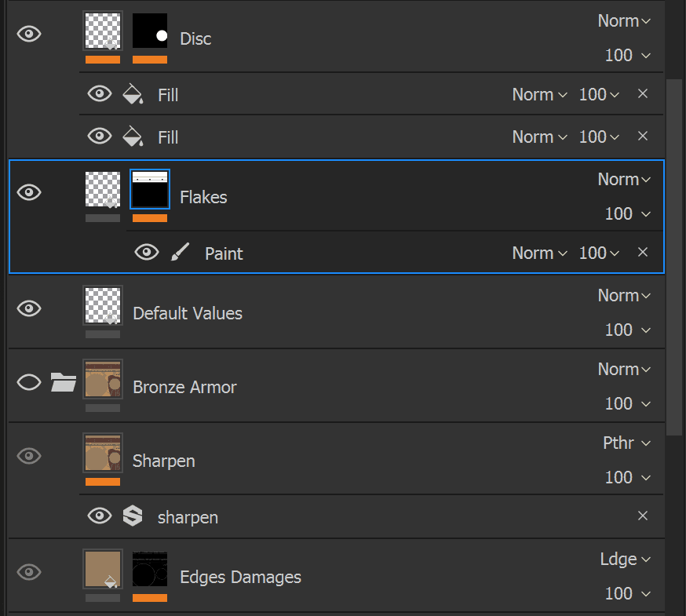Open Pthr blending mode dropdown on Sharpen layer

click(x=626, y=443)
